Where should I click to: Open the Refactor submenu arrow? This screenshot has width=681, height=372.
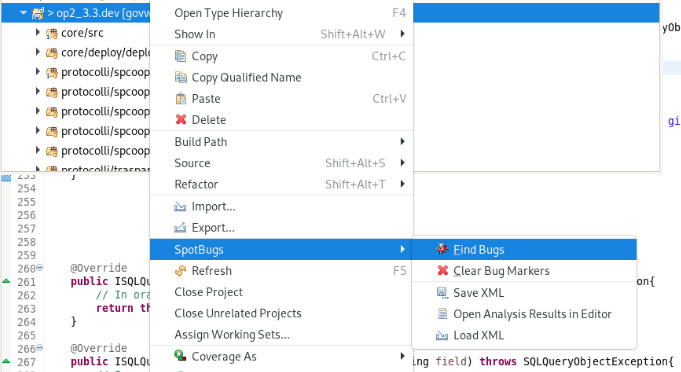tap(403, 184)
